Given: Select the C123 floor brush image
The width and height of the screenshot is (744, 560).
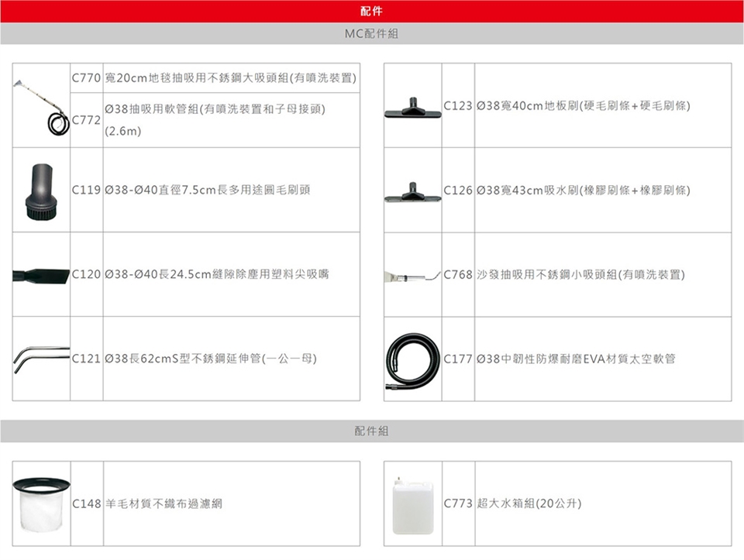Looking at the screenshot, I should [x=412, y=105].
